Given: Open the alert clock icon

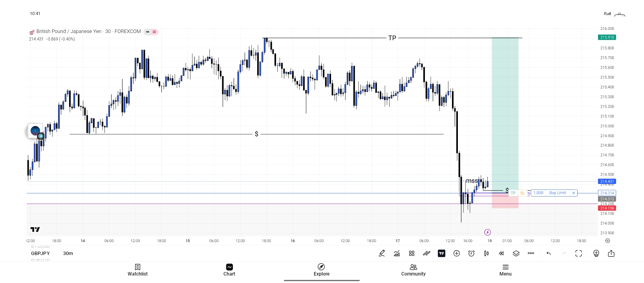Looking at the screenshot, I should 471,254.
